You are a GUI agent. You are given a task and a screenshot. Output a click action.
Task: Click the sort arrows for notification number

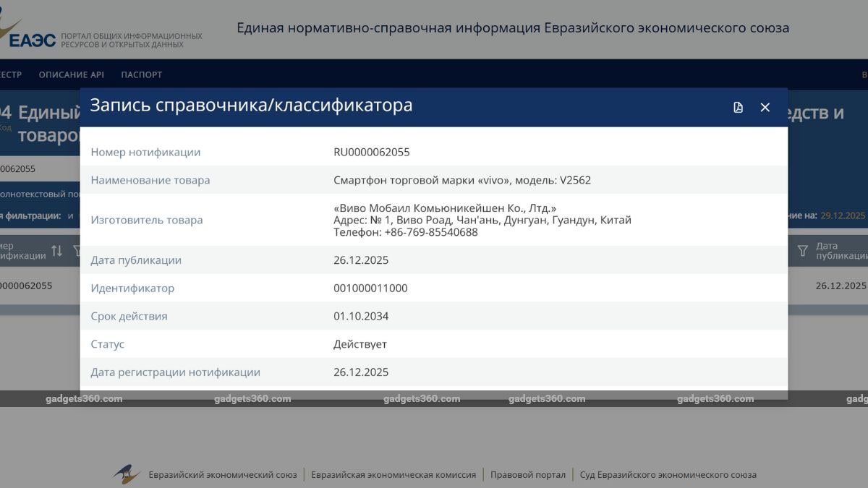pyautogui.click(x=57, y=251)
